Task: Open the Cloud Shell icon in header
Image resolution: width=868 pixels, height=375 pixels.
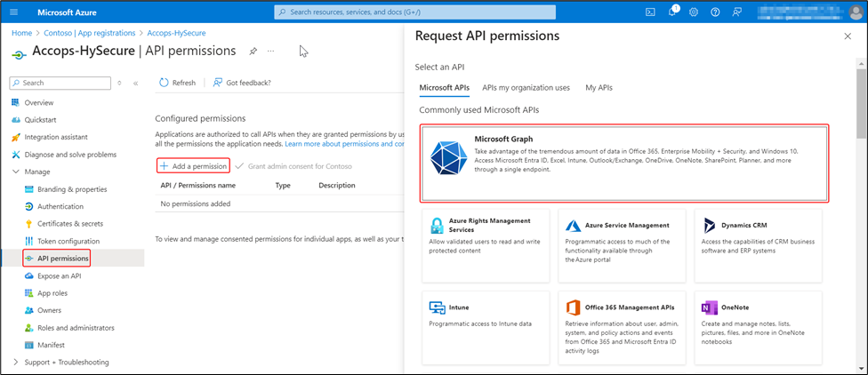Action: click(x=650, y=12)
